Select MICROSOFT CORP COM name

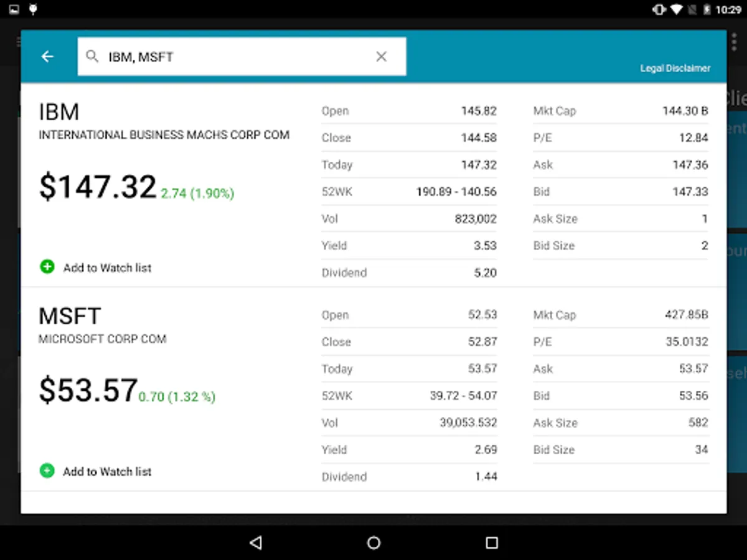point(103,339)
